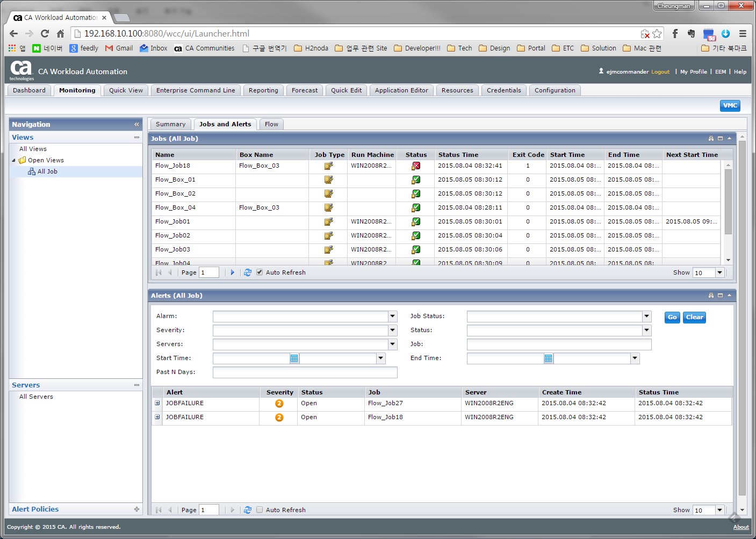Click the Past N Days input field
The width and height of the screenshot is (756, 539).
coord(305,372)
